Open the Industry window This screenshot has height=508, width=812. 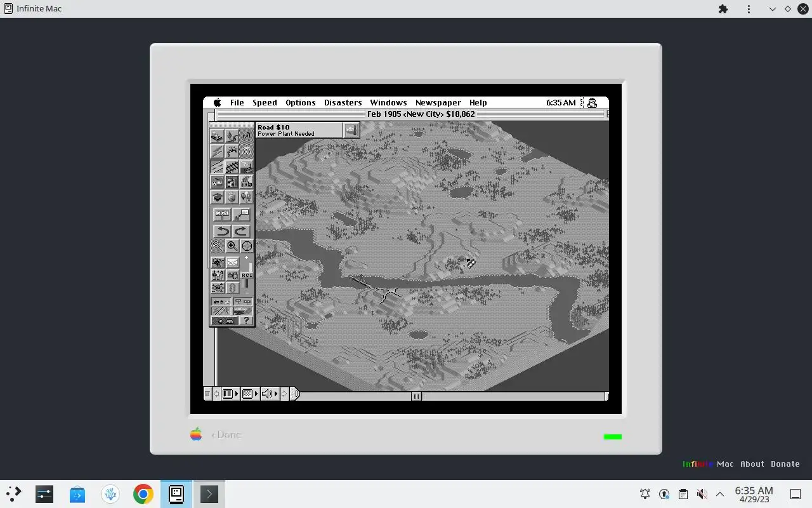(x=232, y=275)
